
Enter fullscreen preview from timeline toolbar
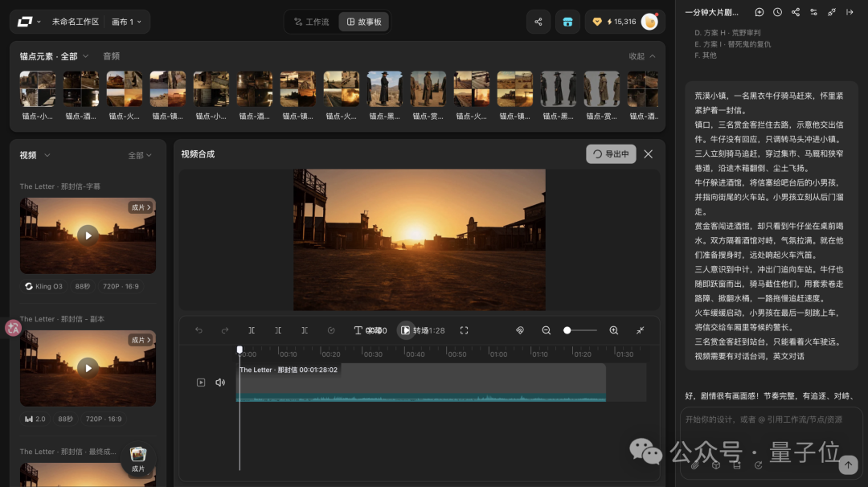(464, 330)
